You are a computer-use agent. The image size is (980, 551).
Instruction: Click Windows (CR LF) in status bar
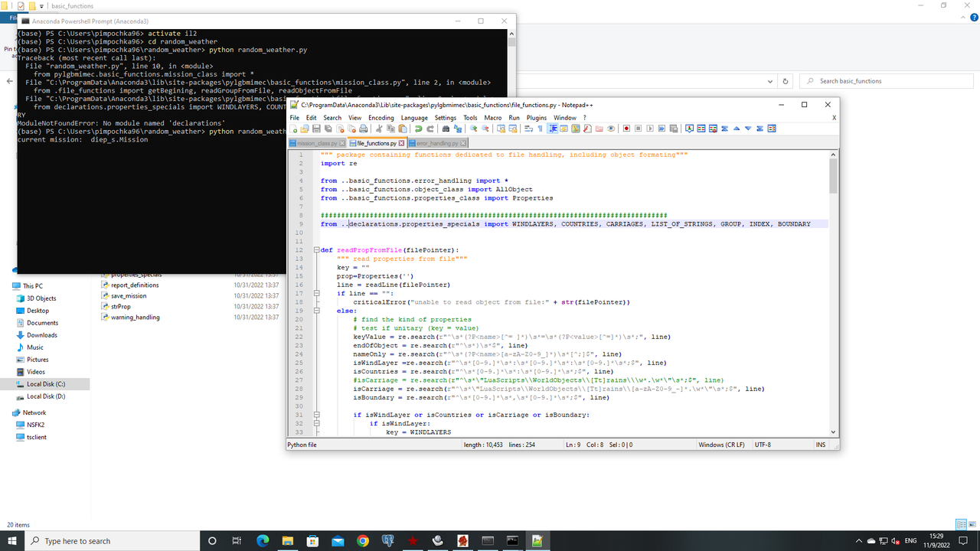coord(721,445)
